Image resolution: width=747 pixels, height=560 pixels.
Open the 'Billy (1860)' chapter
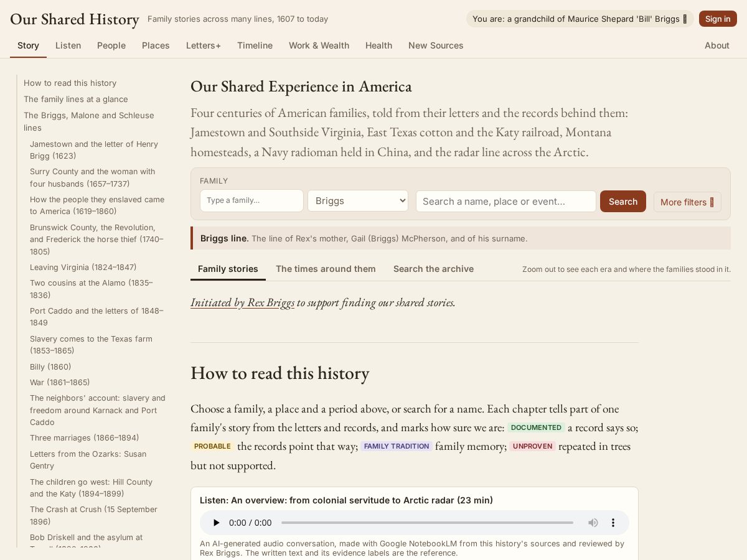(50, 366)
